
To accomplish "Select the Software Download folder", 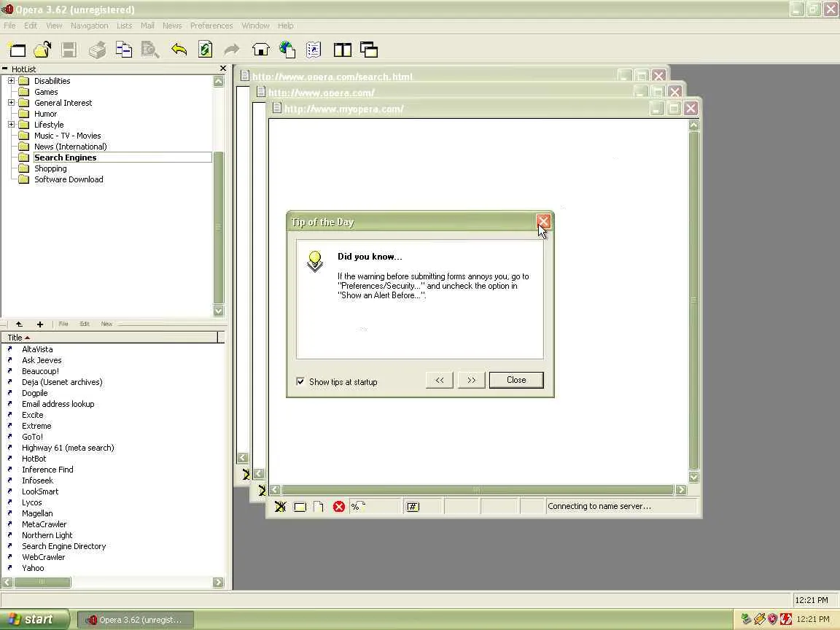I will (x=69, y=179).
